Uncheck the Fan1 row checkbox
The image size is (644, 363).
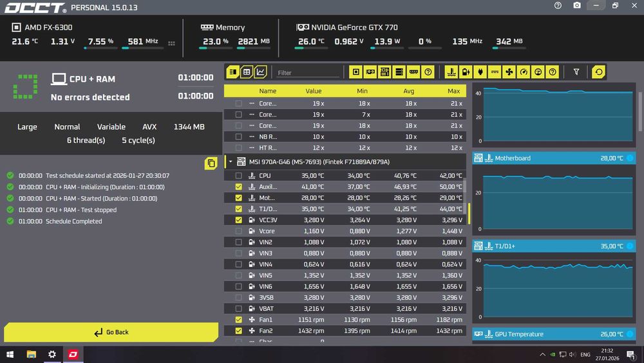coord(238,319)
